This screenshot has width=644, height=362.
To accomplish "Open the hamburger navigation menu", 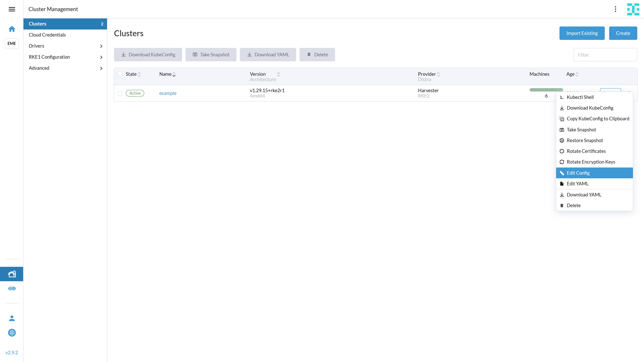I will [x=12, y=9].
